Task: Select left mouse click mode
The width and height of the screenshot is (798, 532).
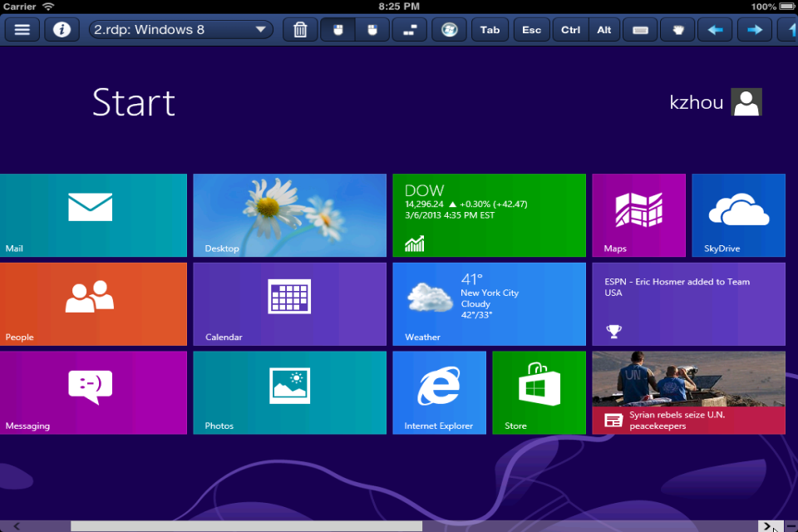Action: 338,30
